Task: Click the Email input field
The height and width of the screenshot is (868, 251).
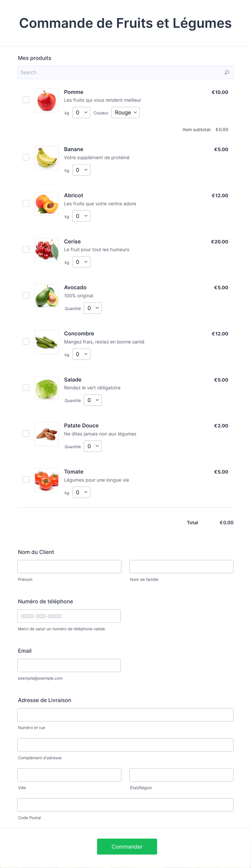Action: tap(69, 665)
